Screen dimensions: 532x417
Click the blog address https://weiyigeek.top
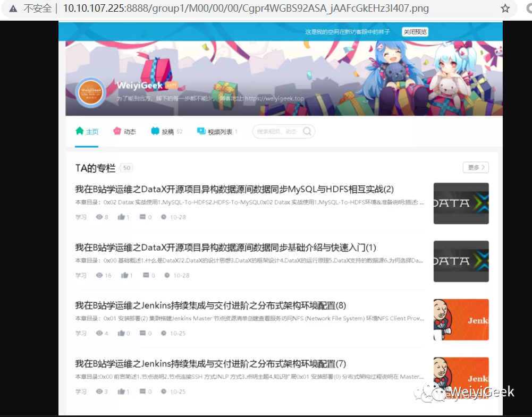(274, 98)
